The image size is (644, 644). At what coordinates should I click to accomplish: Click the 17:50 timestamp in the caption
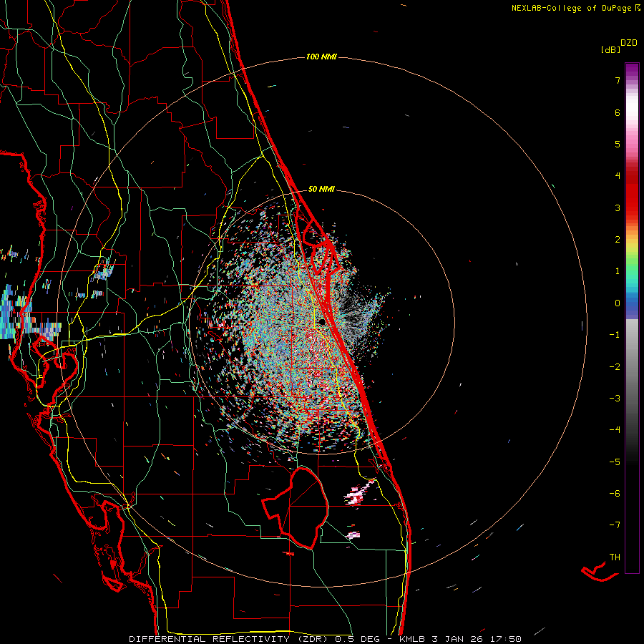coord(506,639)
